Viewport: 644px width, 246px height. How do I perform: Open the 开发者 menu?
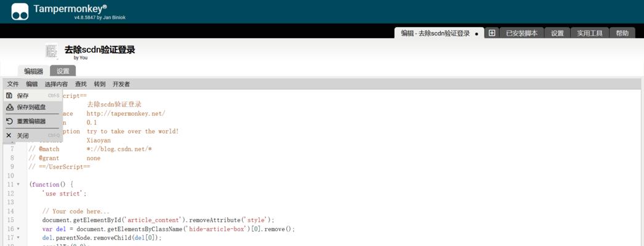tap(121, 84)
